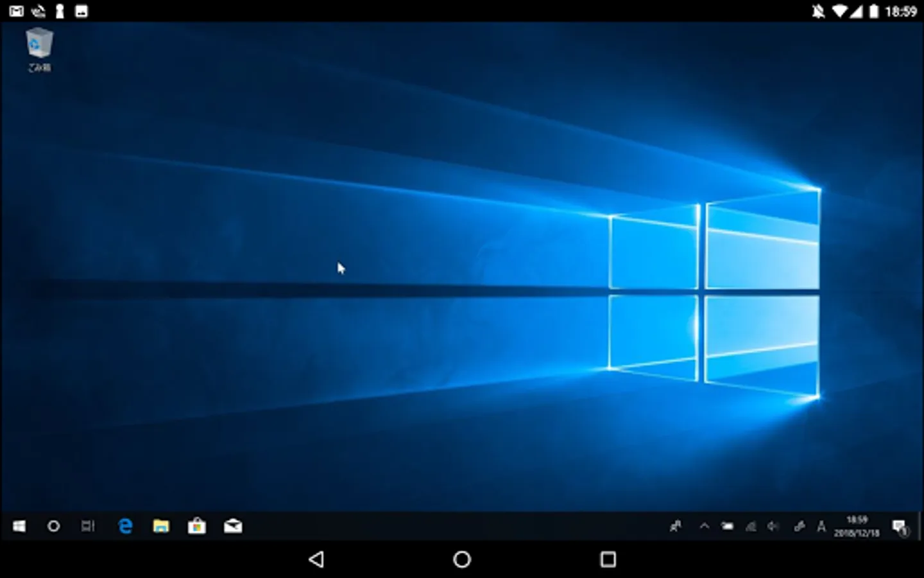Tap the Android status bar clock 18:59
Screen dimensions: 924x578
pyautogui.click(x=901, y=11)
